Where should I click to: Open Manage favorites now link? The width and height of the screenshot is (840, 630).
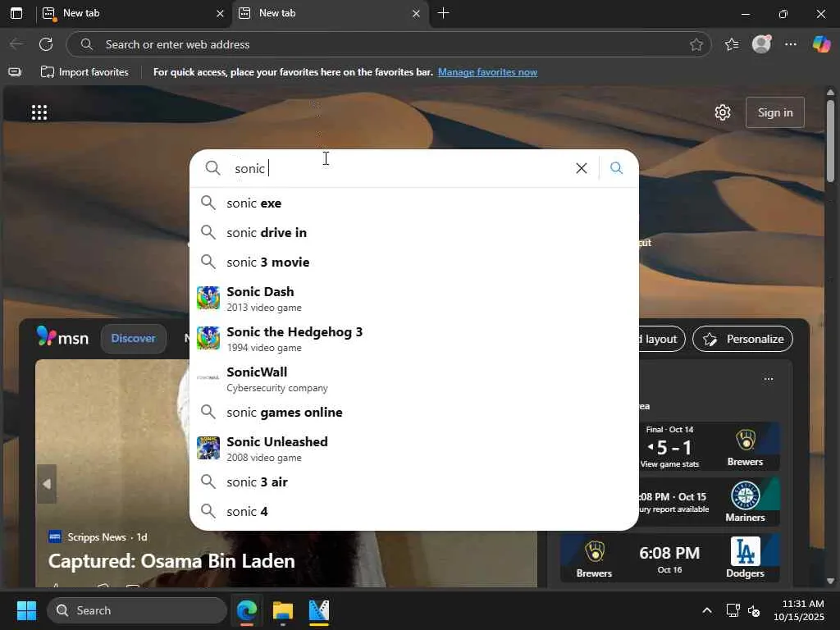tap(487, 72)
